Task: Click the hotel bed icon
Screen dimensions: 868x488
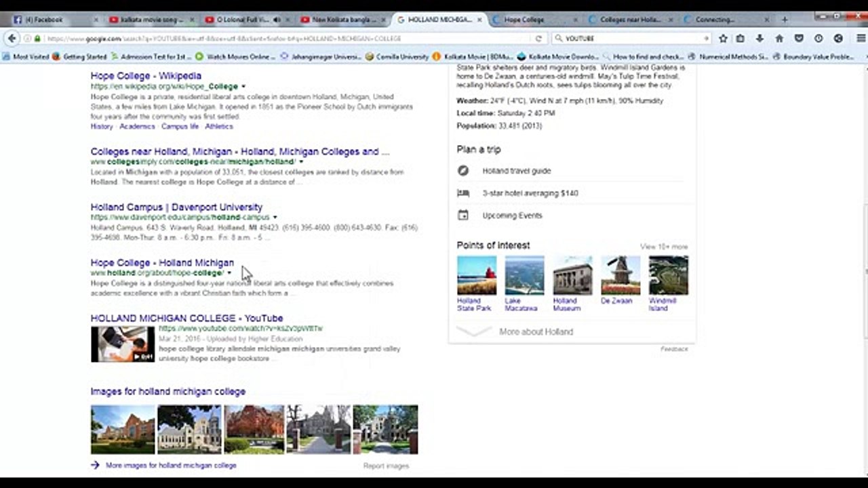Action: 463,193
